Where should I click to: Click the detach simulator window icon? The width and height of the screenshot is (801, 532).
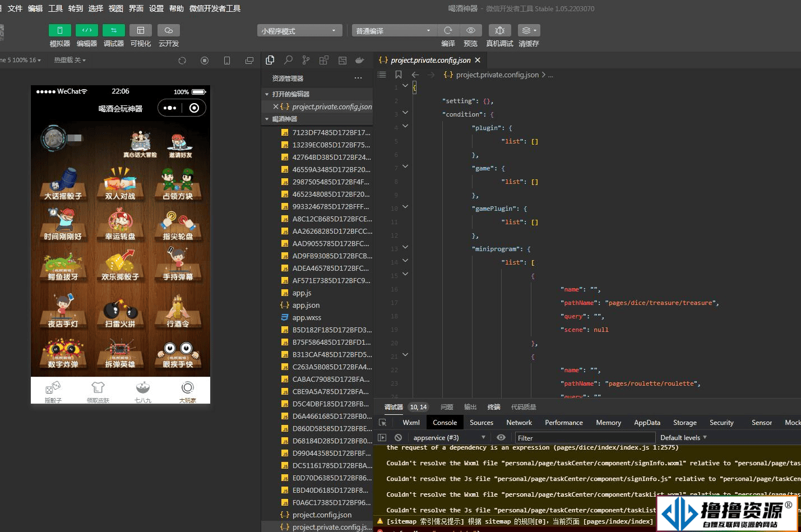pos(249,61)
